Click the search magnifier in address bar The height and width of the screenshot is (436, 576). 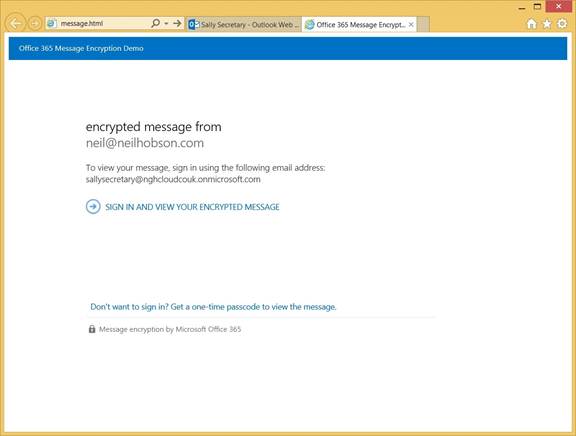[x=156, y=23]
